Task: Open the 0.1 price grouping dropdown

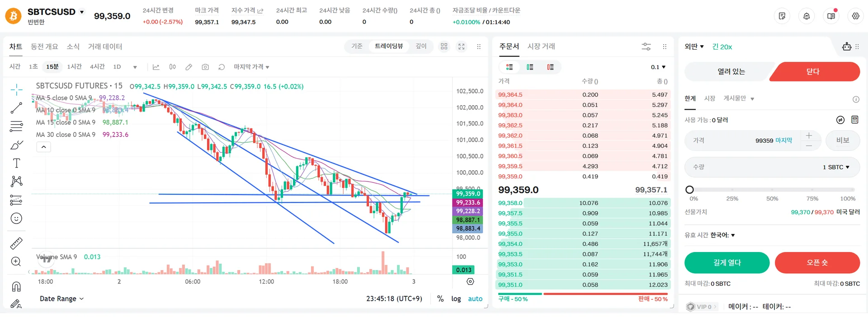Action: pos(658,67)
